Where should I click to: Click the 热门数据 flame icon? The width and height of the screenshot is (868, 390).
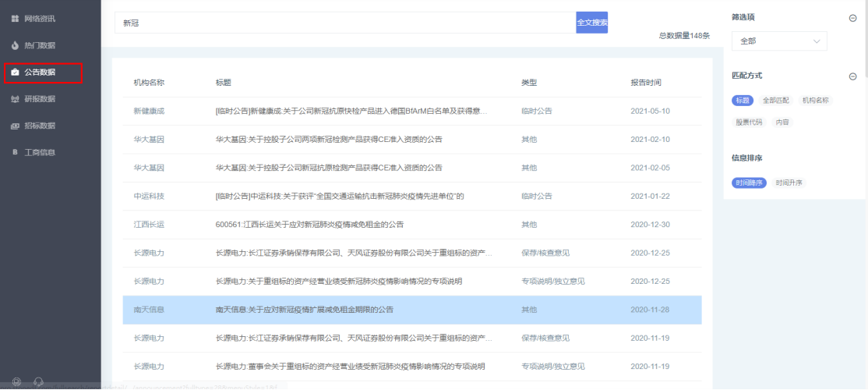coord(15,45)
